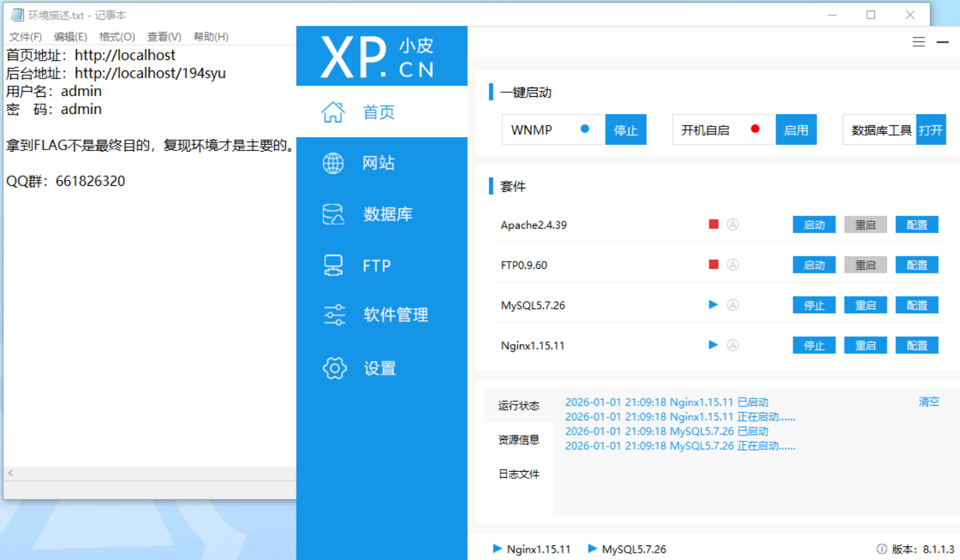
Task: Expand the WNMP stack selector
Action: pos(552,130)
